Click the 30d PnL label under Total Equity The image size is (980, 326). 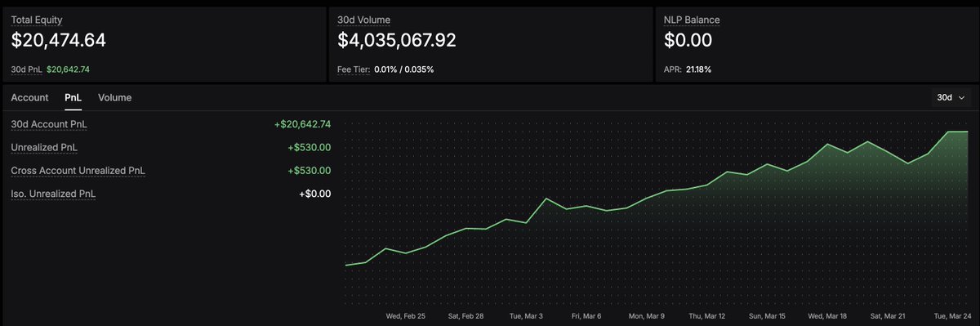pyautogui.click(x=26, y=69)
